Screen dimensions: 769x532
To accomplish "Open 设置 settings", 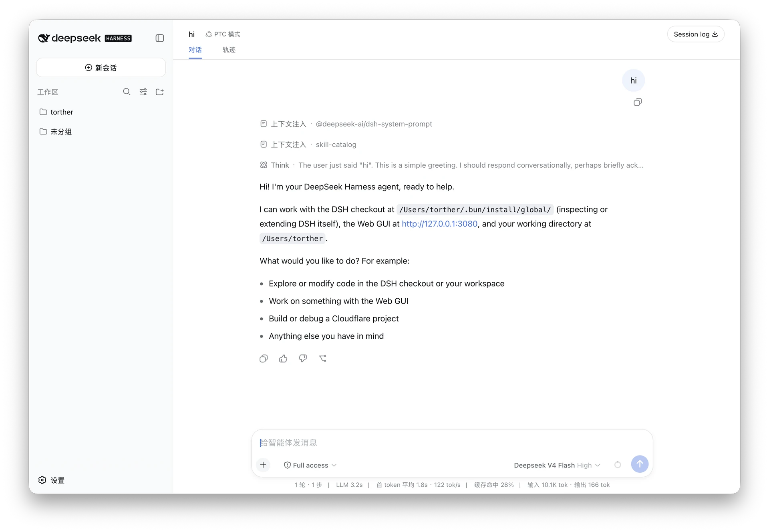I will (x=52, y=480).
